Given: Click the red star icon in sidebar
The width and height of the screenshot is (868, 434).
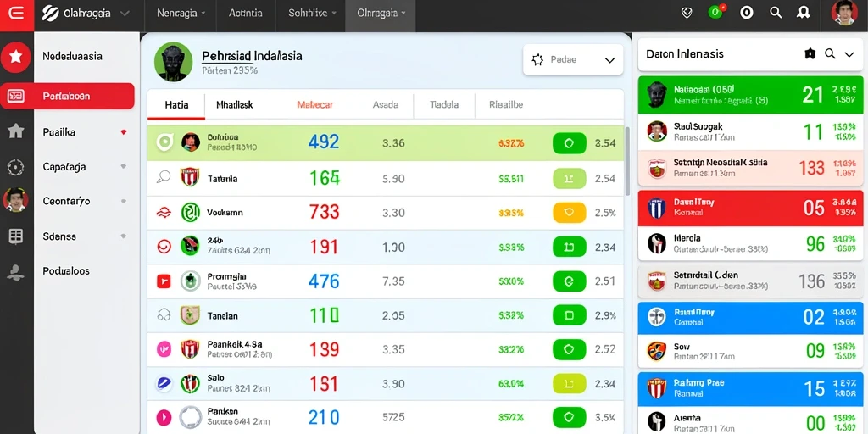Looking at the screenshot, I should pos(15,57).
